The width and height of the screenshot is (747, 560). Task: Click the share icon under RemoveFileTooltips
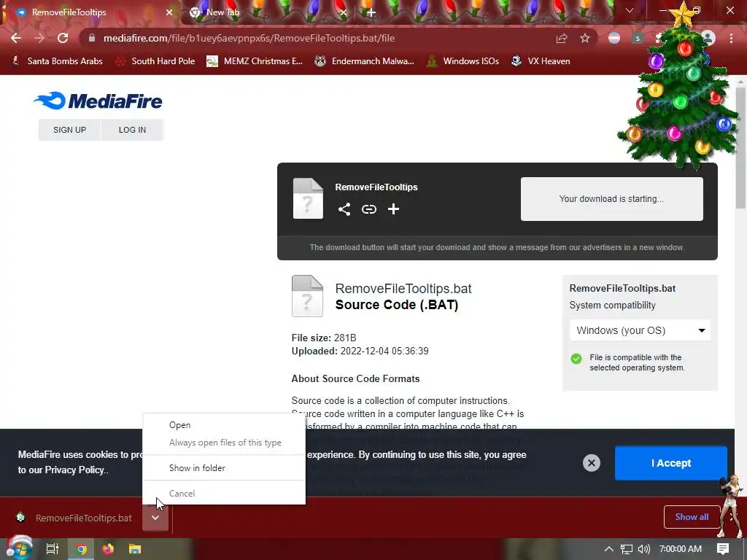point(344,209)
